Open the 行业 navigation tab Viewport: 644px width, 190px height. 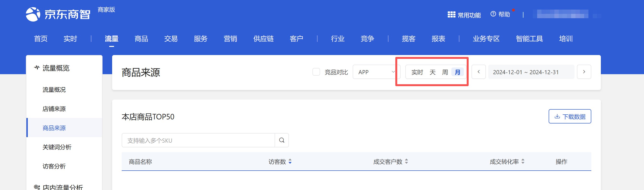click(x=338, y=39)
